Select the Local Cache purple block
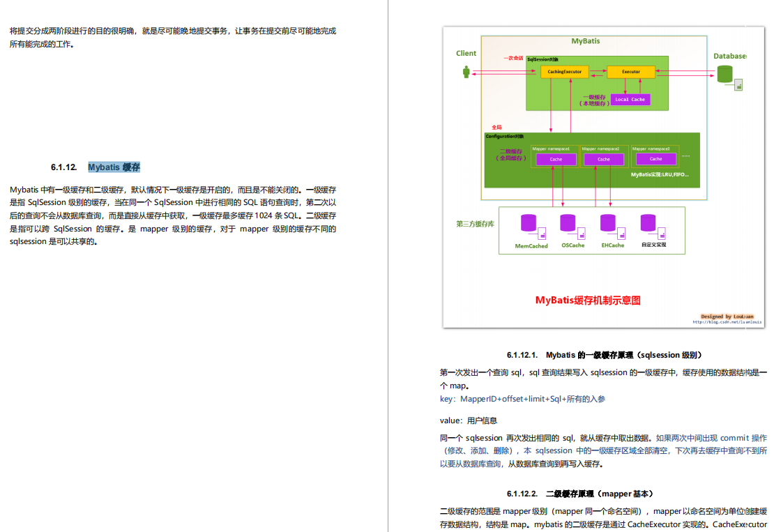 pyautogui.click(x=630, y=99)
